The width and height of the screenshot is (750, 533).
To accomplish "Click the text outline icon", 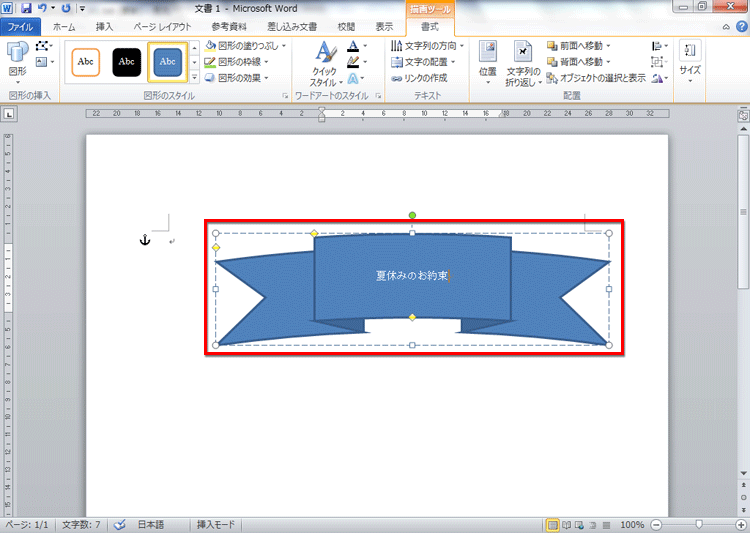I will tap(353, 62).
